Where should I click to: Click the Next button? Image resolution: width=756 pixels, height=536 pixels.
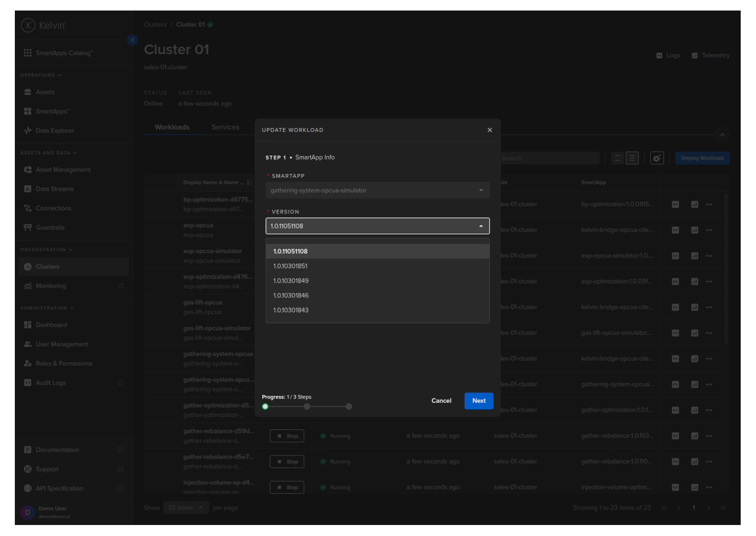478,401
